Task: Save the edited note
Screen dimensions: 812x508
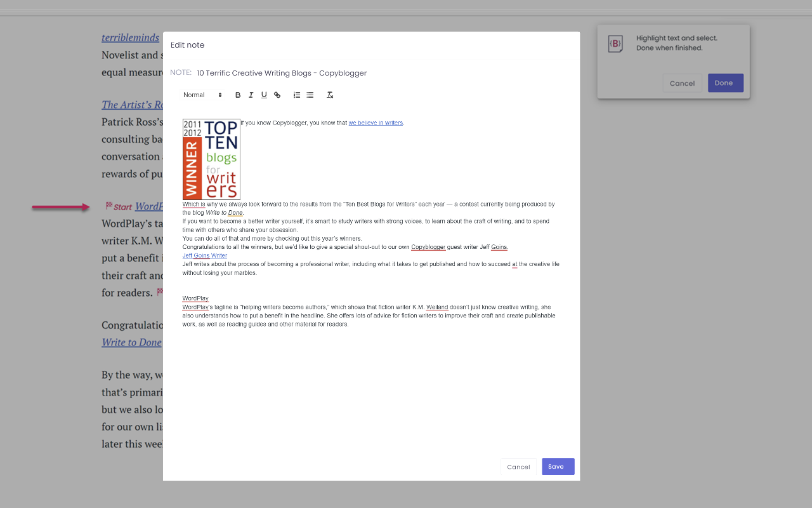Action: pyautogui.click(x=558, y=467)
